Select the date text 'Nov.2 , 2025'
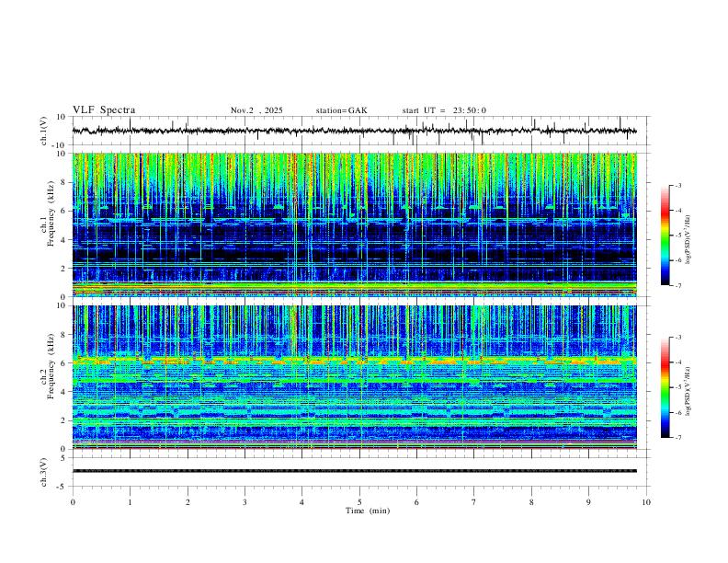 coord(256,110)
